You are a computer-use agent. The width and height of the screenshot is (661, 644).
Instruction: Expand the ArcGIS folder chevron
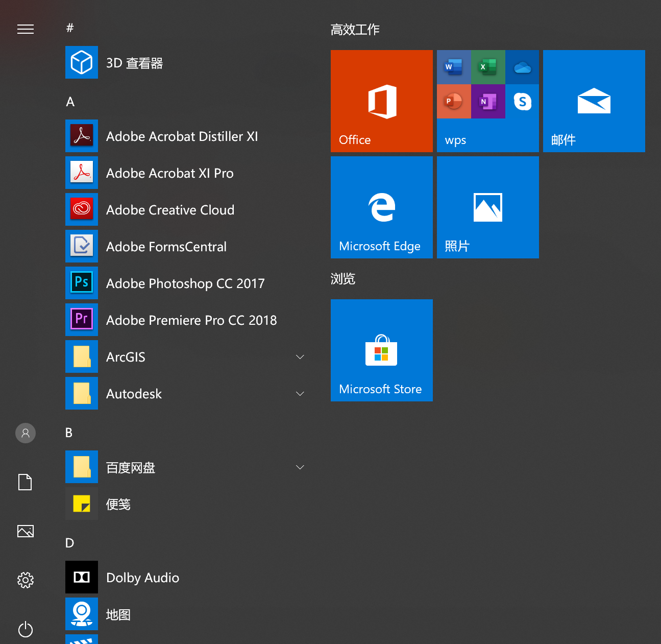click(x=300, y=356)
